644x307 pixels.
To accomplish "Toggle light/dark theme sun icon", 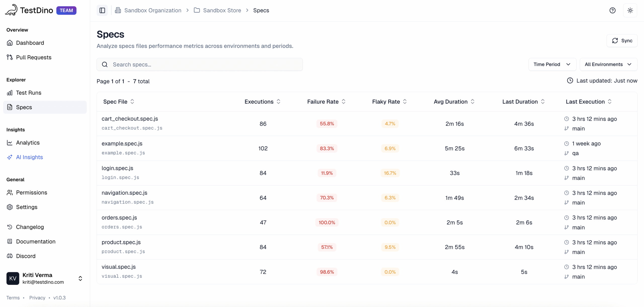I will pos(630,10).
